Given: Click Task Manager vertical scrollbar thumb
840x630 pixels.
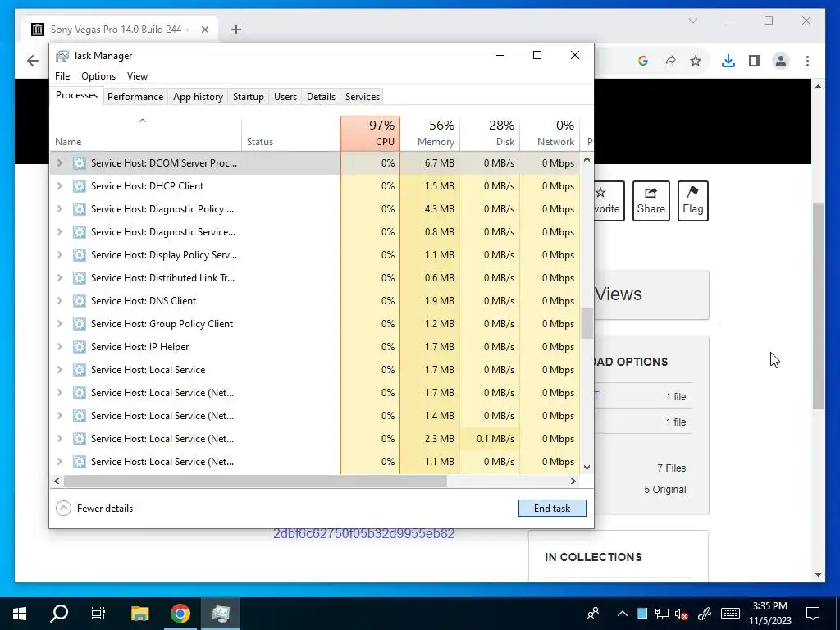Looking at the screenshot, I should coord(587,322).
